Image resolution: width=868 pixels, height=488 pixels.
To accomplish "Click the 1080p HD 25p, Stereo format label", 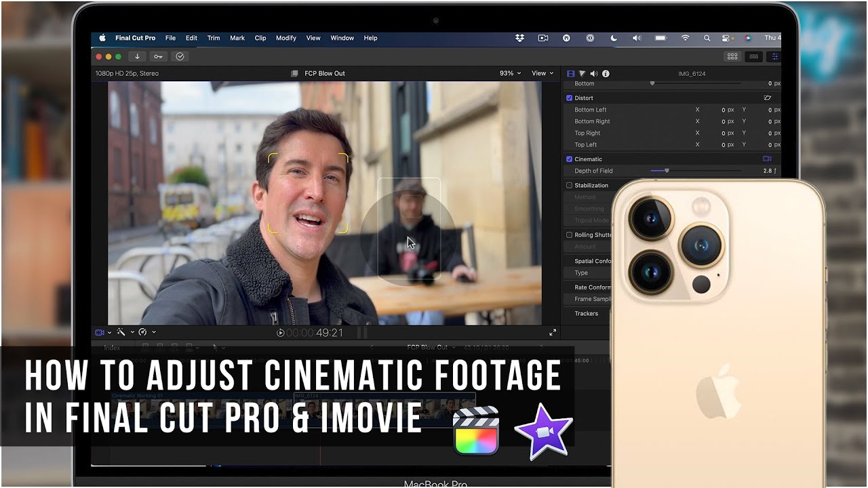I will coord(127,73).
